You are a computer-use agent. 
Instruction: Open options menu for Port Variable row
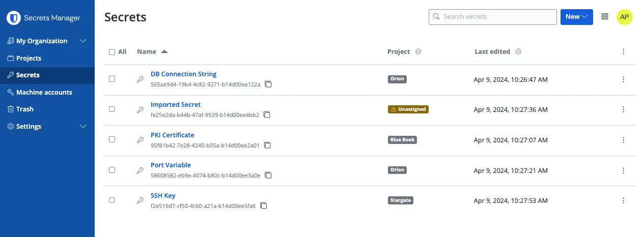tap(623, 170)
